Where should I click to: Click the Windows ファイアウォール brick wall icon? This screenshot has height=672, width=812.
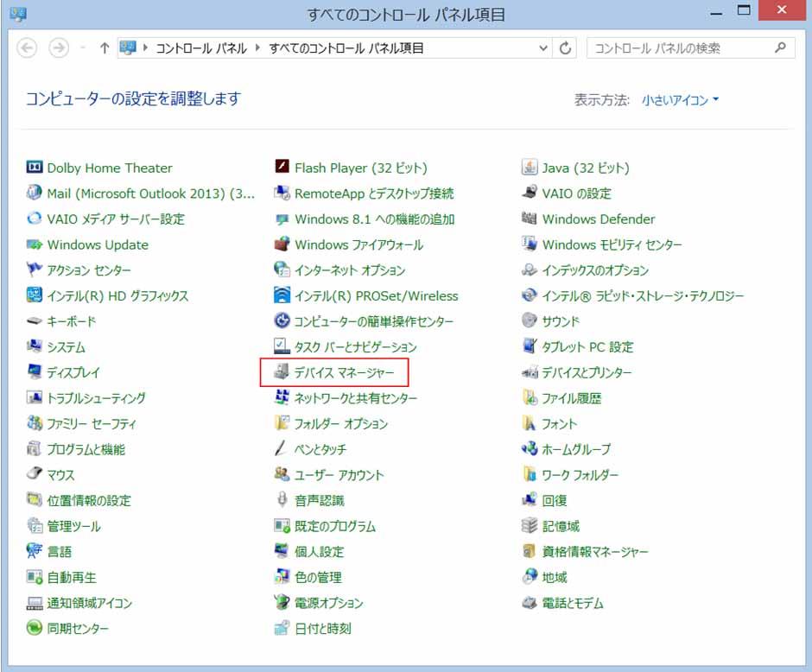tap(282, 244)
